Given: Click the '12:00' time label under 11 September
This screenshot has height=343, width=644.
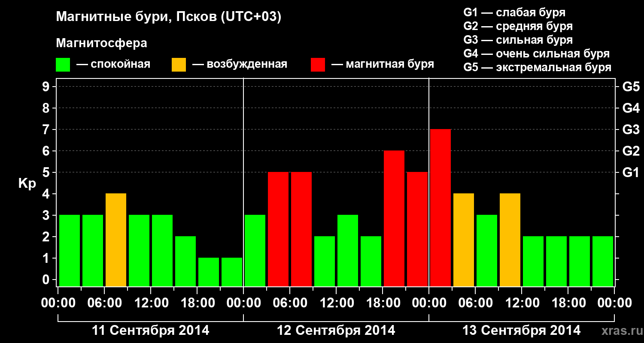Looking at the screenshot, I should click(151, 303).
